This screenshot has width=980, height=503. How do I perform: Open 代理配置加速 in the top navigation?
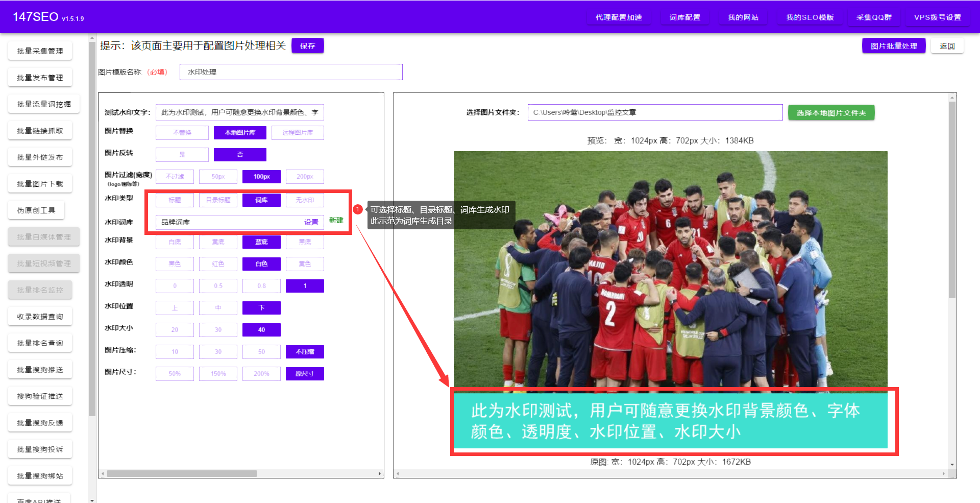pyautogui.click(x=619, y=17)
